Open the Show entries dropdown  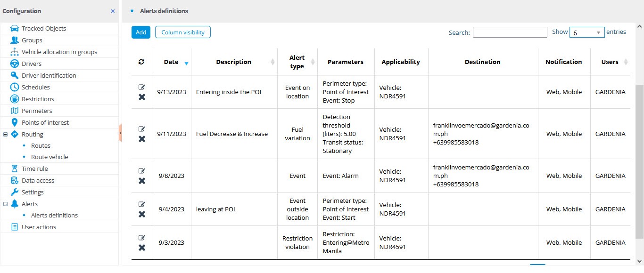[x=587, y=32]
